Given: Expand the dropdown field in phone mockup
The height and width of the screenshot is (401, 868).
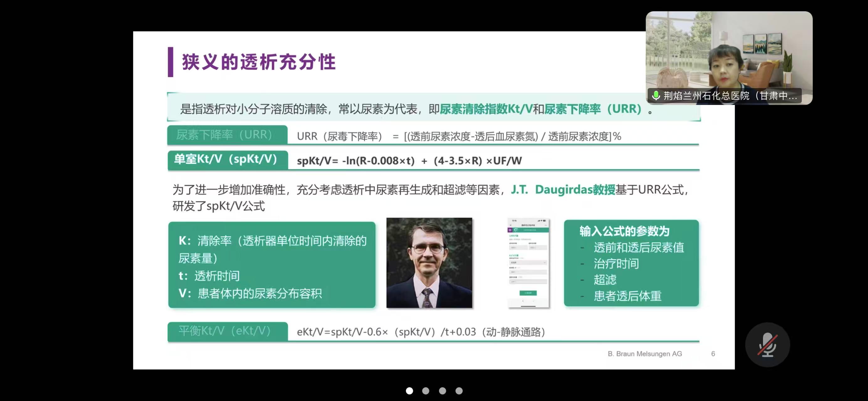Looking at the screenshot, I should (528, 263).
